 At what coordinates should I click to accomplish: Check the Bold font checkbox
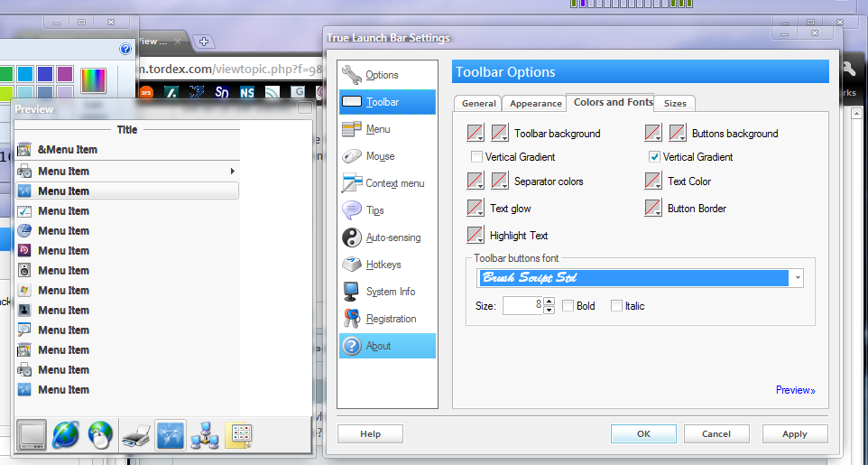point(568,306)
